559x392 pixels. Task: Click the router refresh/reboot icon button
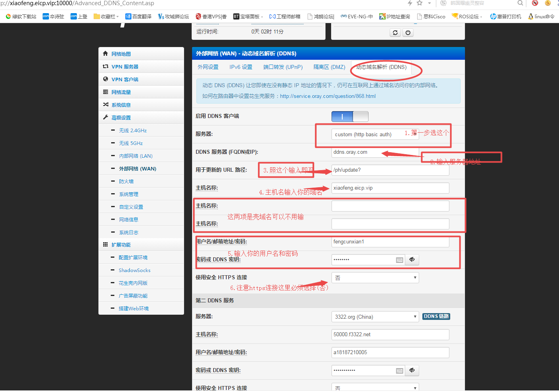[x=395, y=33]
